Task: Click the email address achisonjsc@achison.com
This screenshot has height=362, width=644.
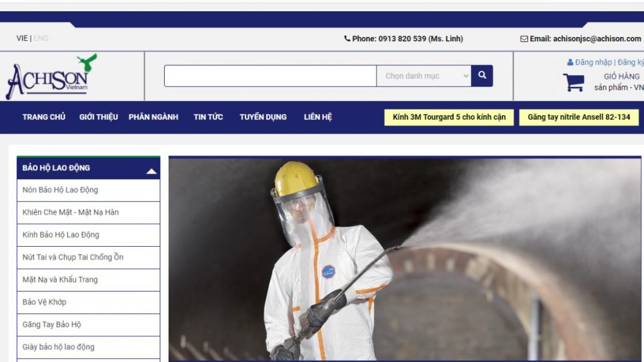Action: point(597,39)
